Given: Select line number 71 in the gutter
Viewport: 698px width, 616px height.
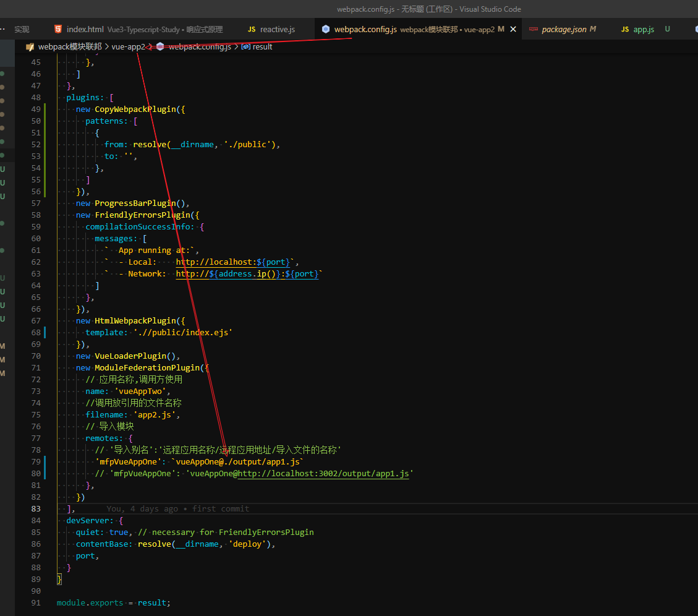Looking at the screenshot, I should click(36, 368).
